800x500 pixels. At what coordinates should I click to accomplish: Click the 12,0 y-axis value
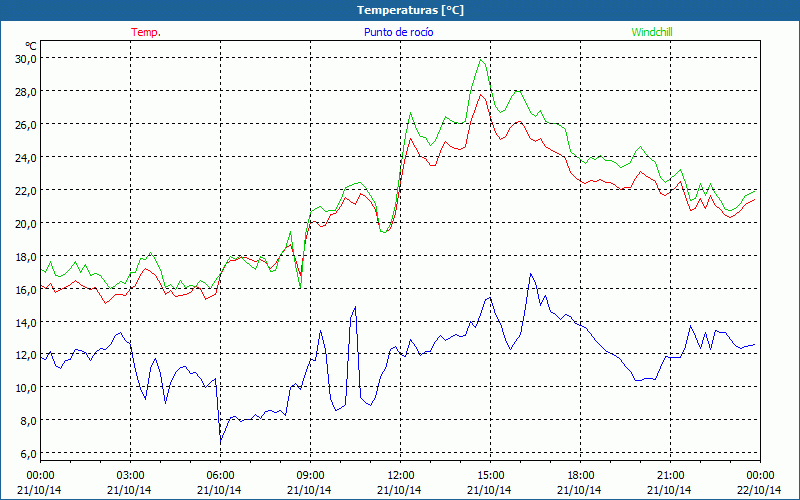coord(26,355)
